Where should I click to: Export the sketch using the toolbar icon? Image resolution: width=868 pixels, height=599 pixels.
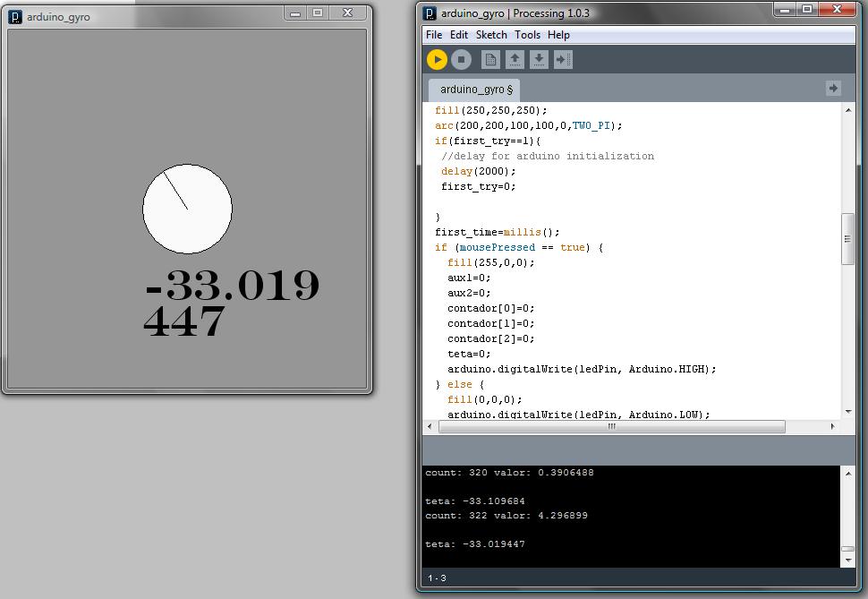563,59
